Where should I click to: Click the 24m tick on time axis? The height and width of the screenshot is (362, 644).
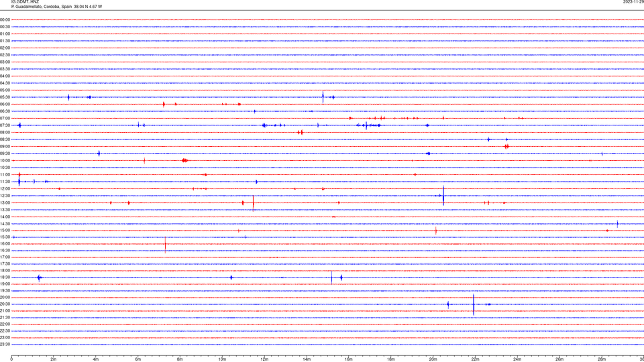(x=517, y=359)
